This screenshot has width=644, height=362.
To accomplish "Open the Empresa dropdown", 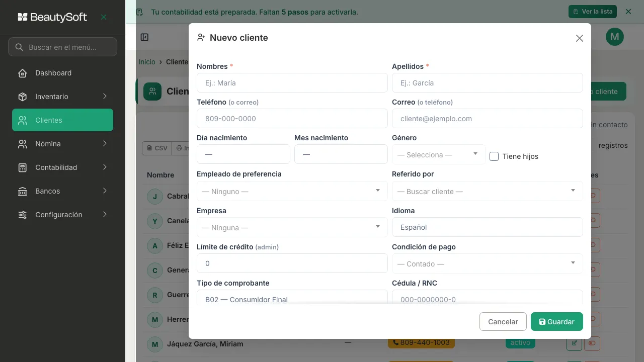I will tap(292, 227).
